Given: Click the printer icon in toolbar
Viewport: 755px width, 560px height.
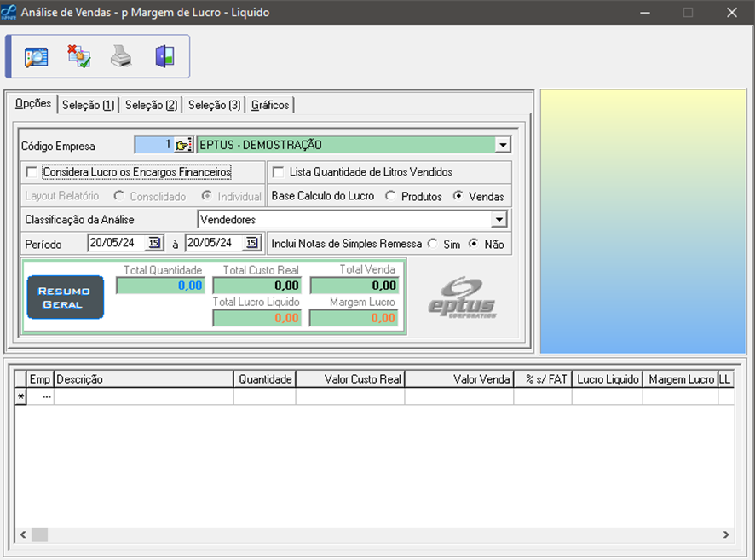Looking at the screenshot, I should [121, 57].
